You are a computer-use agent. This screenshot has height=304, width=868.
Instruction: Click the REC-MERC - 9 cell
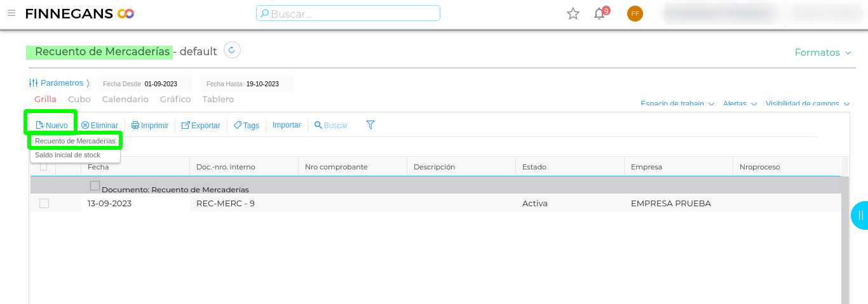[243, 203]
